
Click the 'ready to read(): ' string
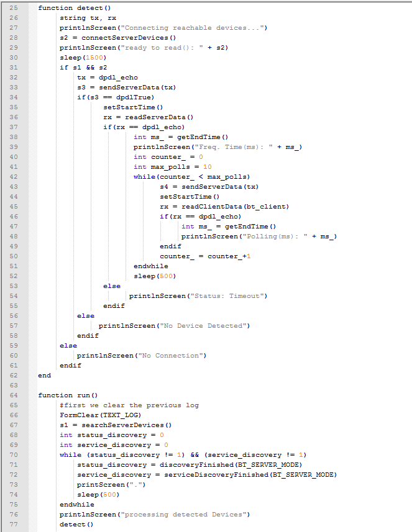pos(162,48)
